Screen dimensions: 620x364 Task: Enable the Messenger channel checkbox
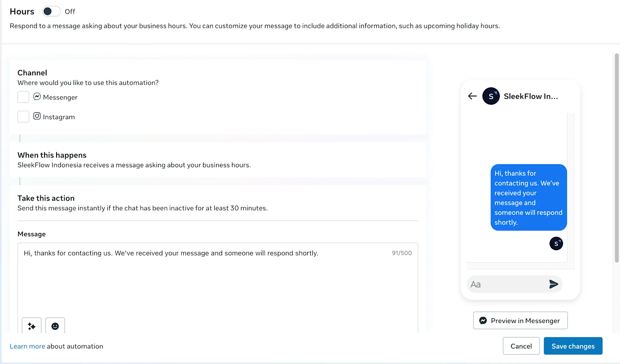coord(23,97)
